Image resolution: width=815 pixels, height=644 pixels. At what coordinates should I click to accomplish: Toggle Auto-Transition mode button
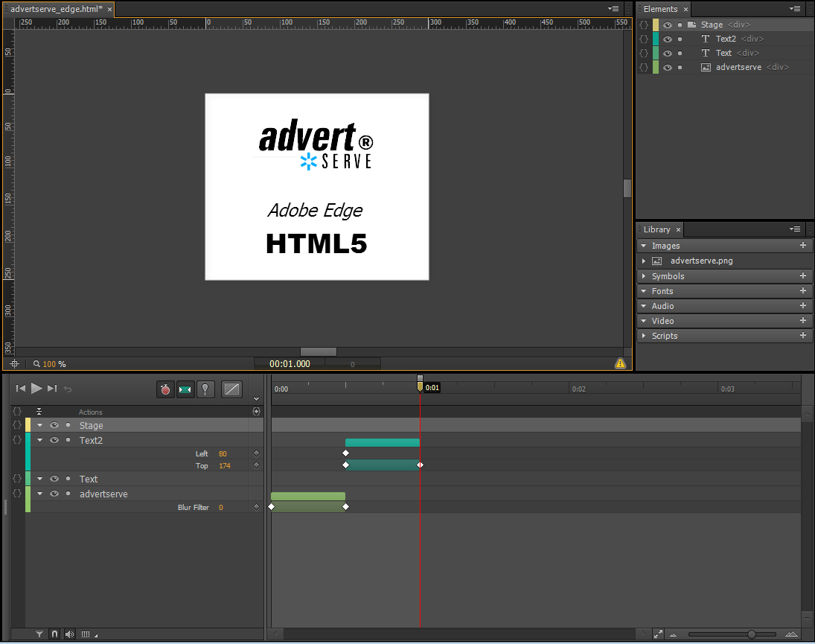(185, 389)
